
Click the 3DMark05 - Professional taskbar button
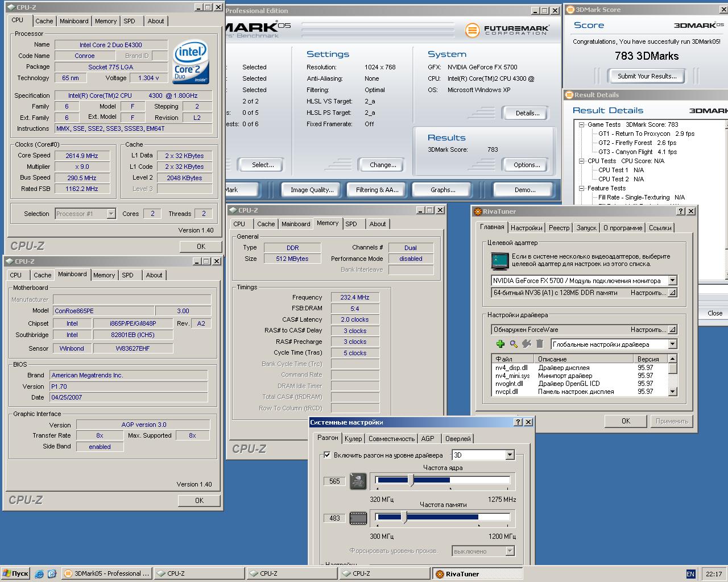click(x=107, y=573)
